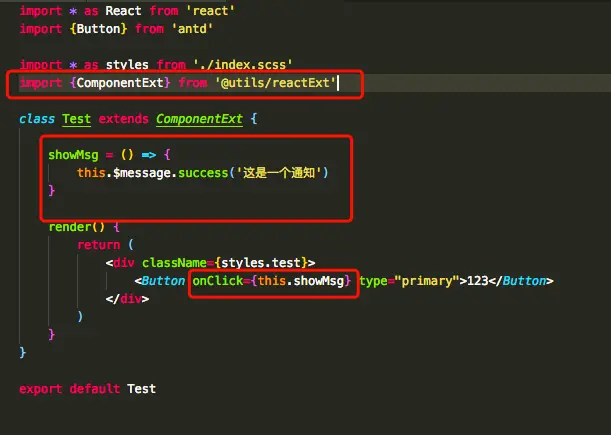The image size is (611, 435).
Task: Click showMsg inside the onClick handler
Action: 319,281
